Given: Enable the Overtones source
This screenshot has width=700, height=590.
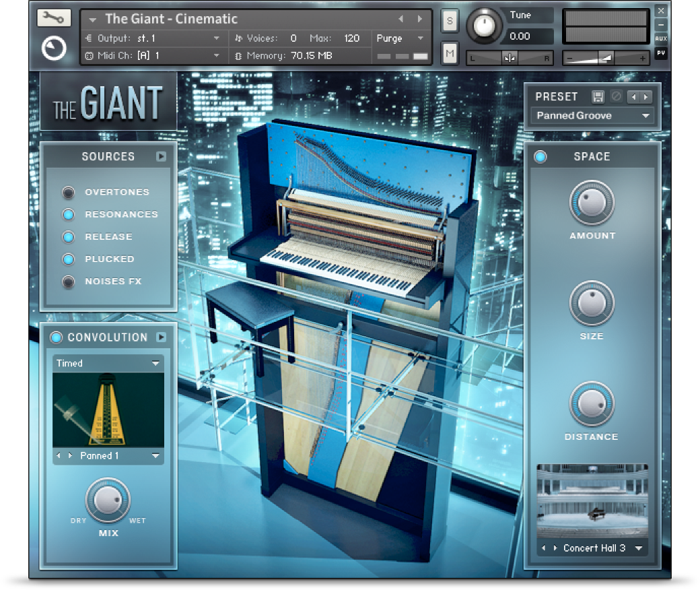Looking at the screenshot, I should (x=68, y=193).
